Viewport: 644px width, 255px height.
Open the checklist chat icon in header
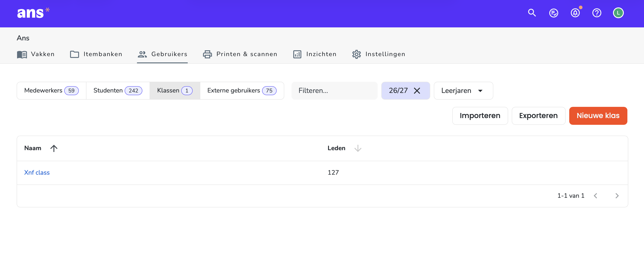(554, 13)
